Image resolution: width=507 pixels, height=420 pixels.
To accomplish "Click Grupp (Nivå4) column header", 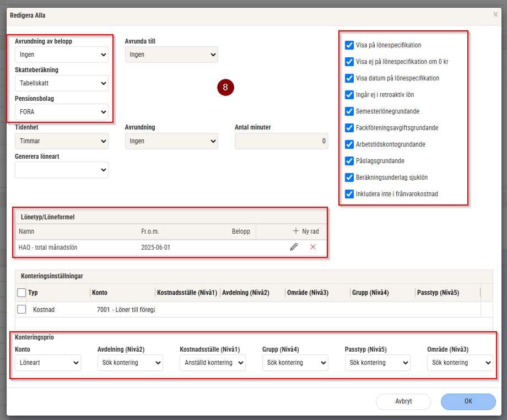I will point(370,293).
